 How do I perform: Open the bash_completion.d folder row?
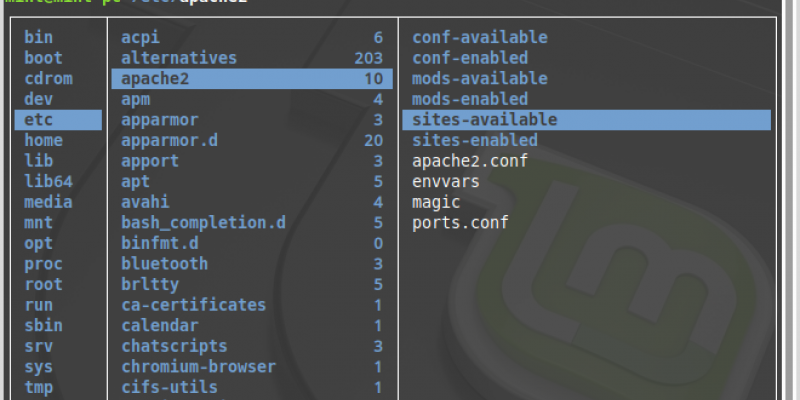pos(252,222)
